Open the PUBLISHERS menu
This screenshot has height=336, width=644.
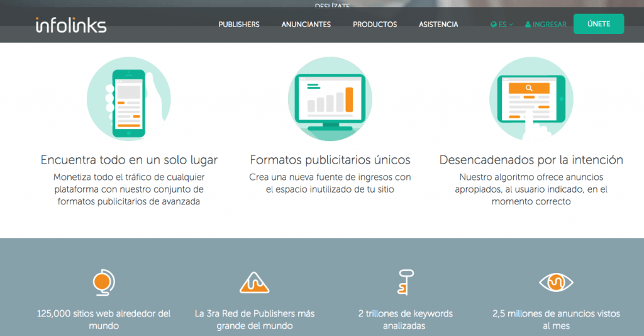pyautogui.click(x=238, y=25)
